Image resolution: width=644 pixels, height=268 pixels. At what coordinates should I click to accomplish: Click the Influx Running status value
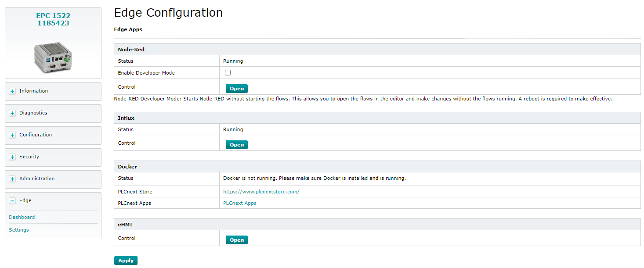pos(233,129)
